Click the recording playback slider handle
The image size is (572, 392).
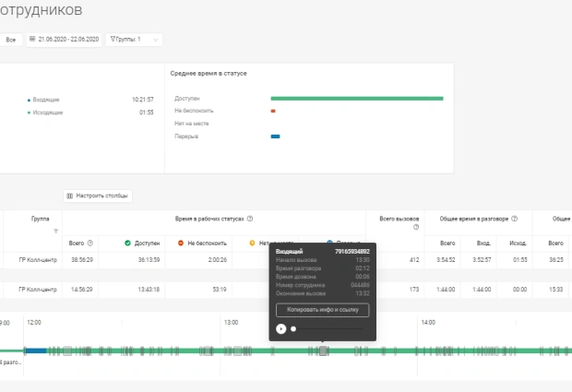point(293,328)
